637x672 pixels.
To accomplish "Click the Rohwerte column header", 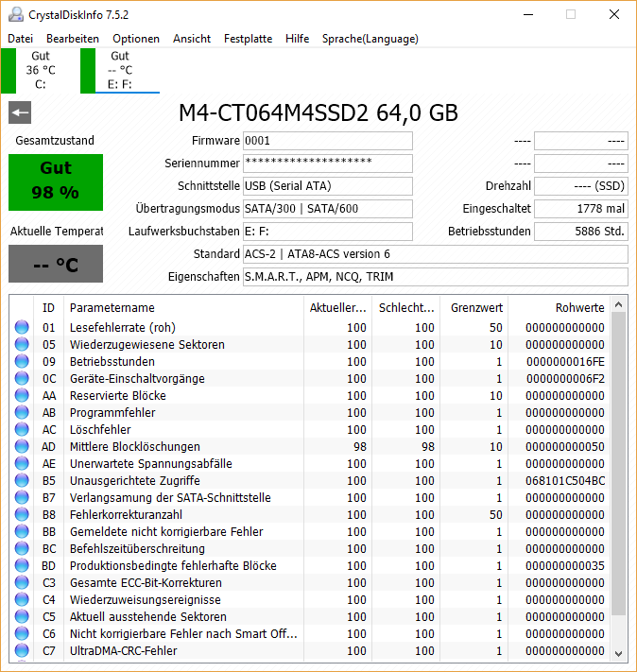I will 559,308.
